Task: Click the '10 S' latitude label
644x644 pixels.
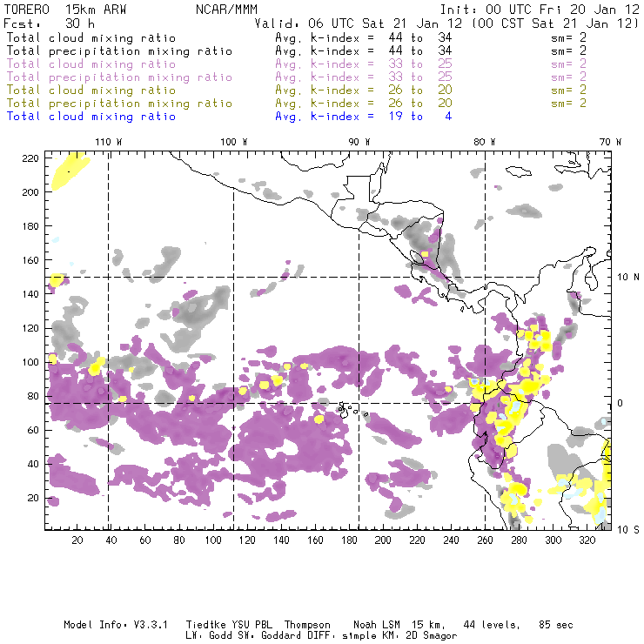Action: coord(628,530)
